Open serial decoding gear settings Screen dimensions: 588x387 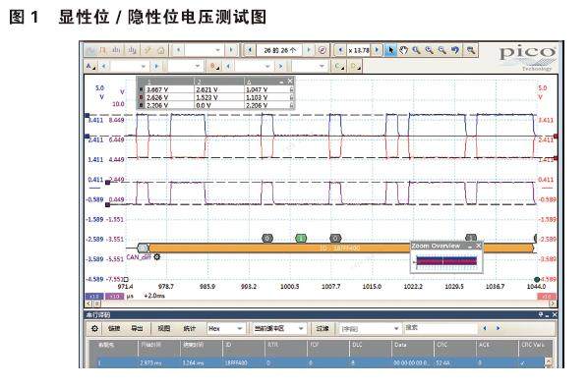pos(94,328)
